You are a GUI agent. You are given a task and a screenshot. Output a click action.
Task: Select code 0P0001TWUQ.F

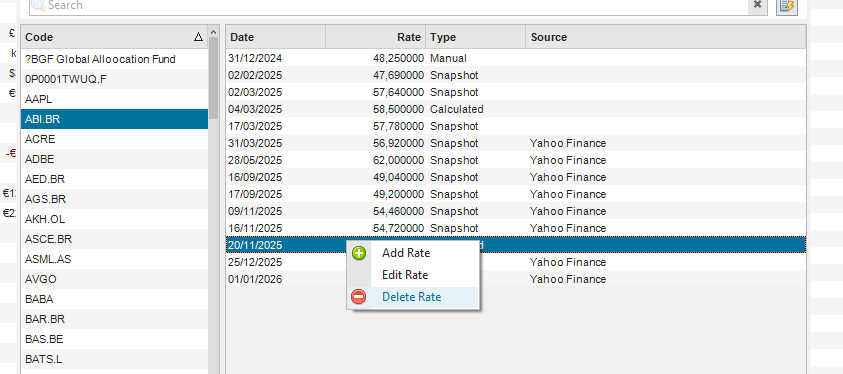(114, 79)
